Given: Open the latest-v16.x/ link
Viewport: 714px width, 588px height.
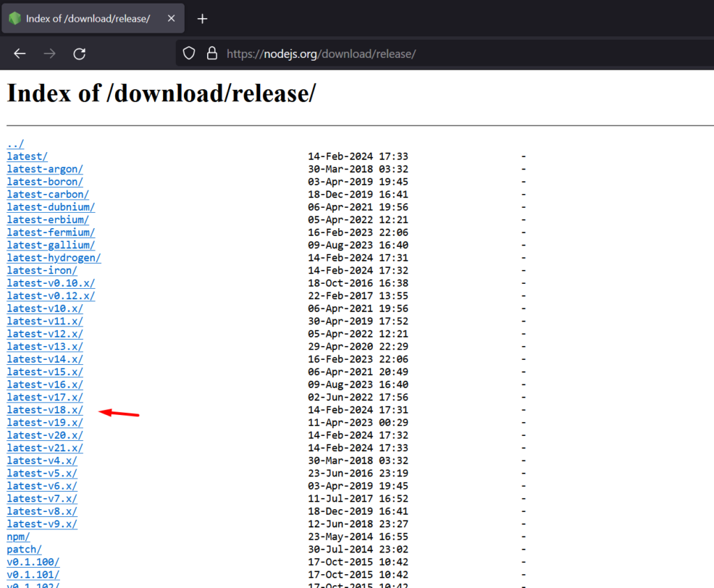Looking at the screenshot, I should [x=45, y=385].
